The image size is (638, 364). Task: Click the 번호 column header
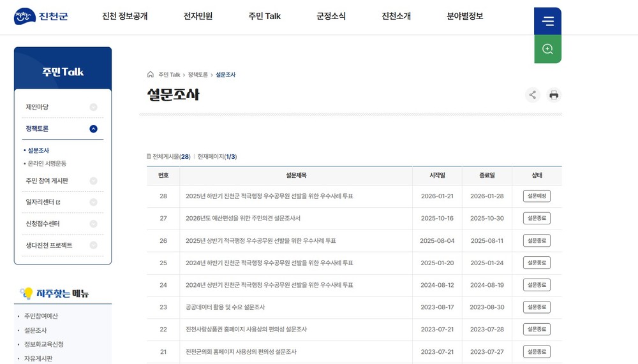tap(163, 175)
